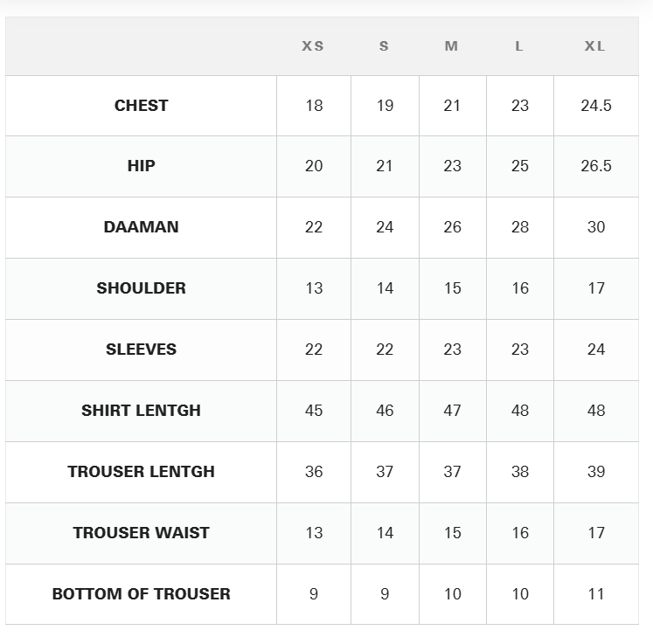This screenshot has width=653, height=644.
Task: Select the 26.5 hip value cell
Action: tap(596, 166)
